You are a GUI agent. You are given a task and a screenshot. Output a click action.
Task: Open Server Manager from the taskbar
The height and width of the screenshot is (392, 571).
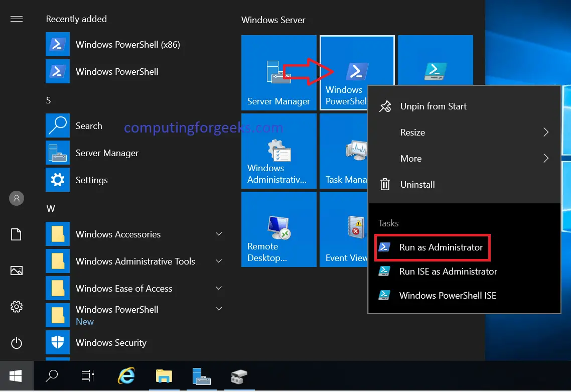point(201,375)
